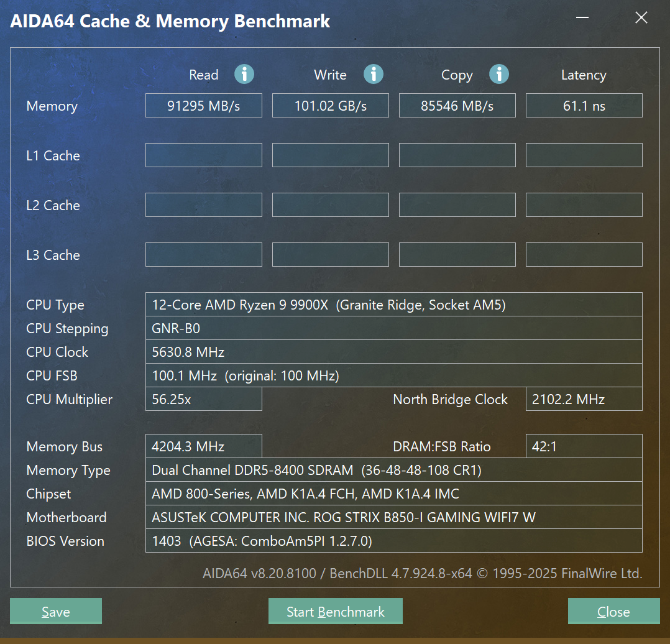Close window using the title bar X
The height and width of the screenshot is (644, 670).
tap(641, 18)
